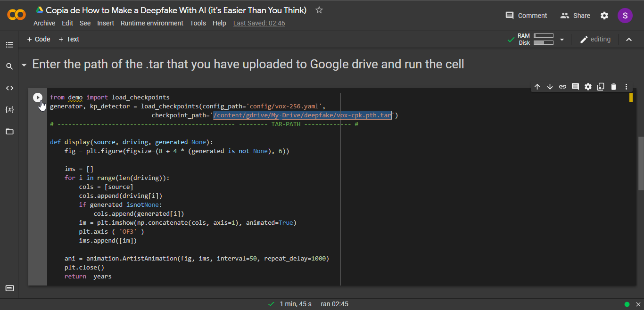Open the code snippets panel
644x310 pixels.
pos(9,88)
